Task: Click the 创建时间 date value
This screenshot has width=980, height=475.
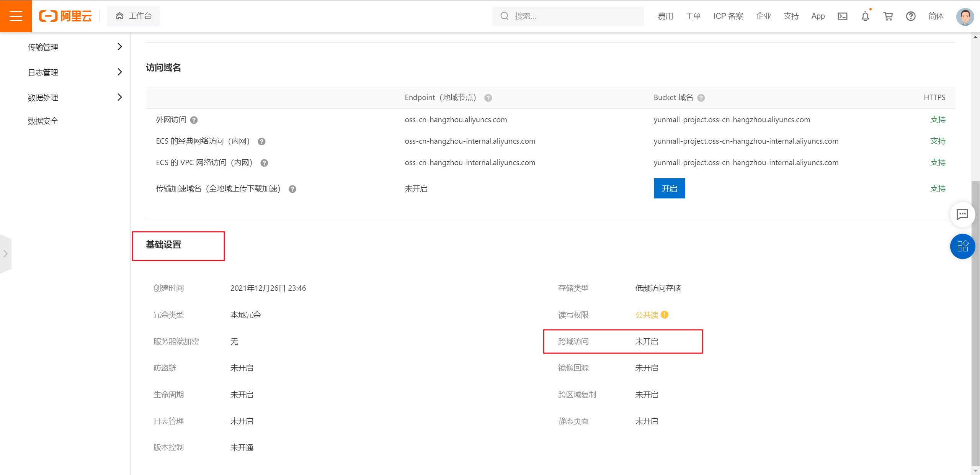Action: pyautogui.click(x=268, y=288)
